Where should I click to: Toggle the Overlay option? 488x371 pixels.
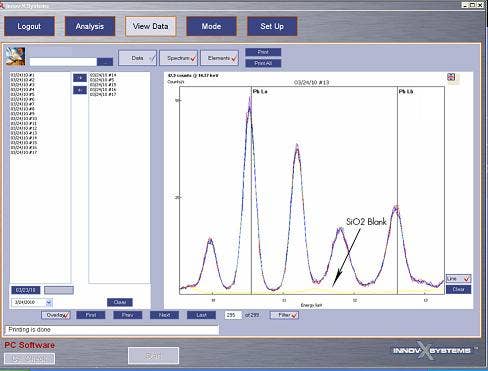pos(56,315)
